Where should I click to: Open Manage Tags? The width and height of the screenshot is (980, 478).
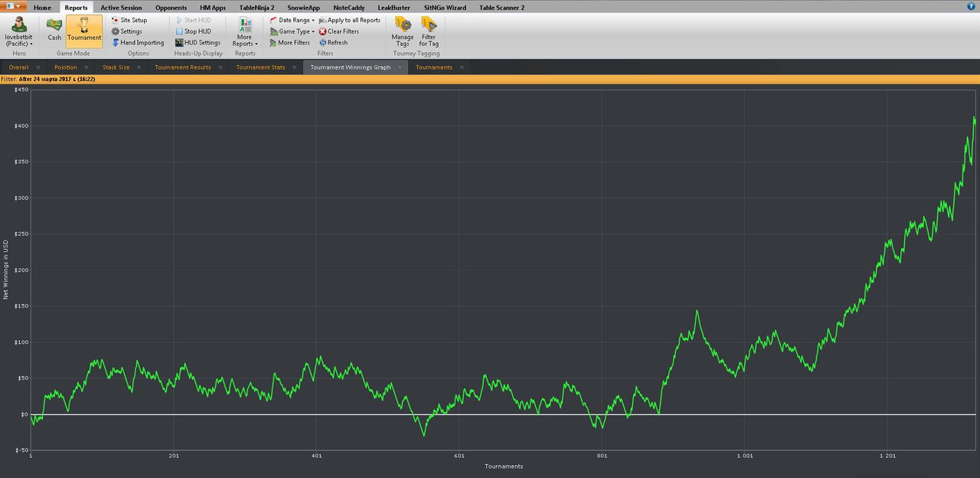tap(403, 32)
